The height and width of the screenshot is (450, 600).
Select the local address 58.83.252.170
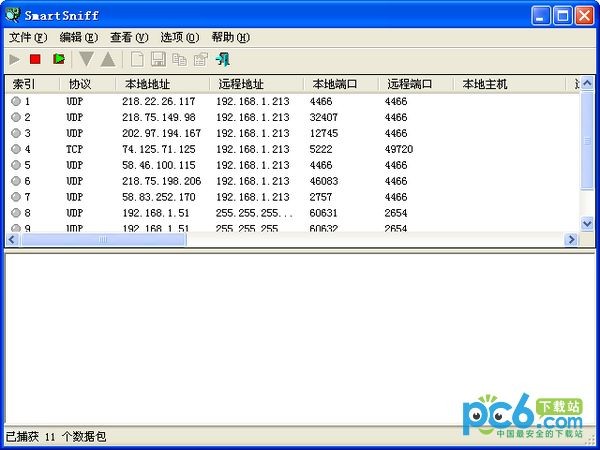[x=158, y=197]
